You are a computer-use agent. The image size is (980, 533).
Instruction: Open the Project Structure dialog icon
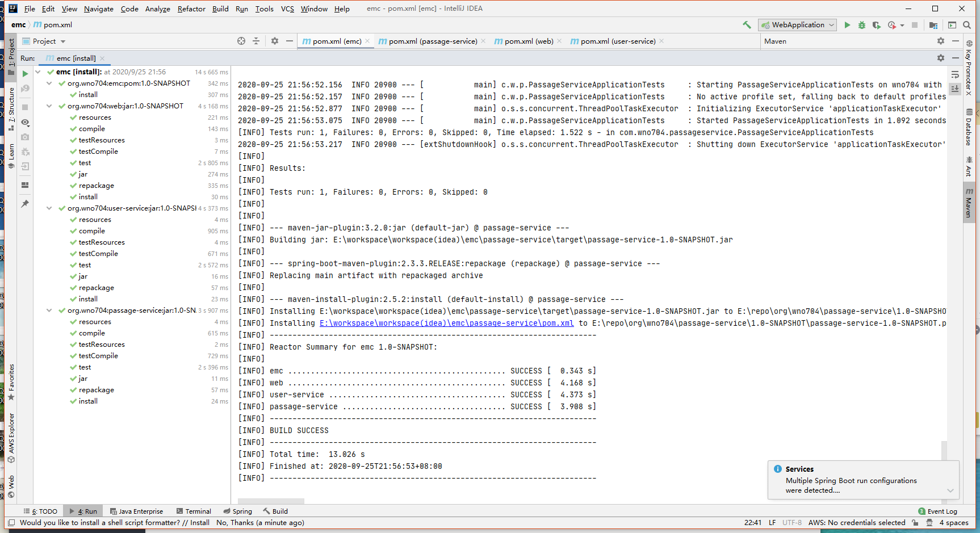[x=933, y=25]
